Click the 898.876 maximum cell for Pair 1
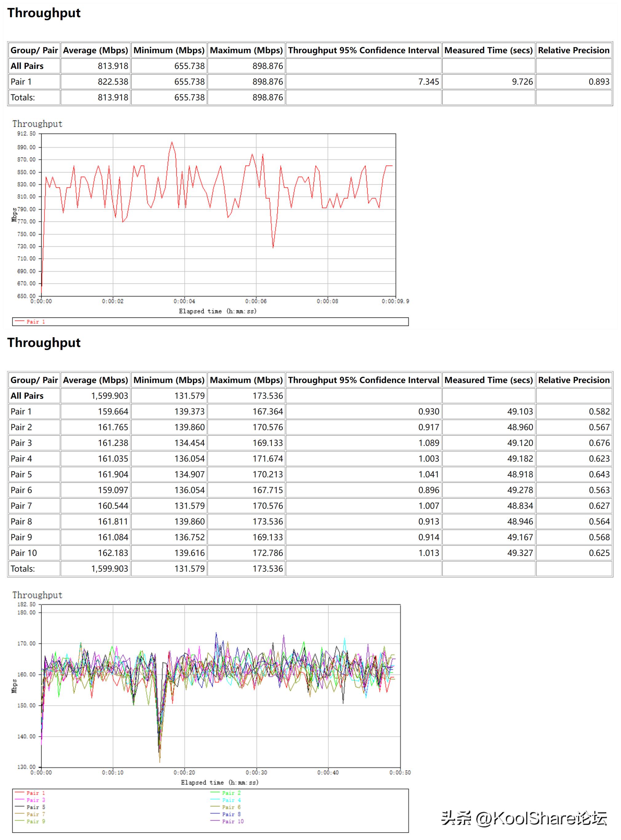621x840 pixels. pyautogui.click(x=267, y=82)
